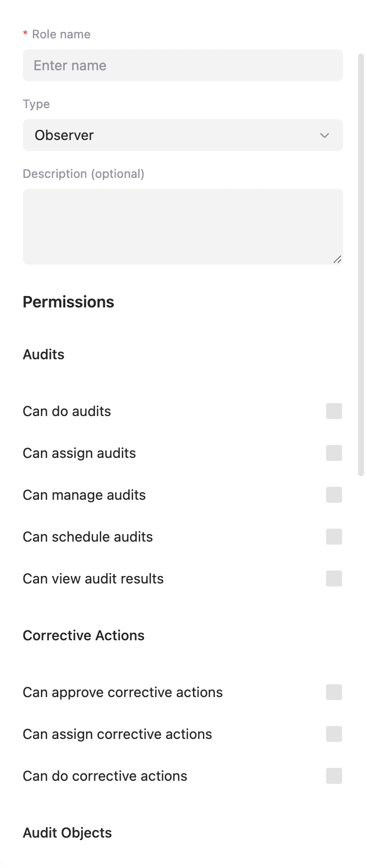Check the Can assign audits box

334,453
